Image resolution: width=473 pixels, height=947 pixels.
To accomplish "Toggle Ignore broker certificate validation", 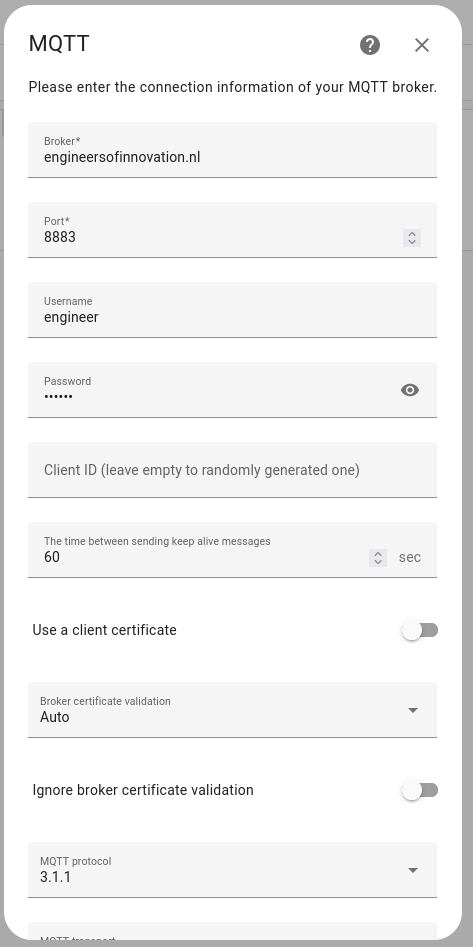I will point(420,790).
